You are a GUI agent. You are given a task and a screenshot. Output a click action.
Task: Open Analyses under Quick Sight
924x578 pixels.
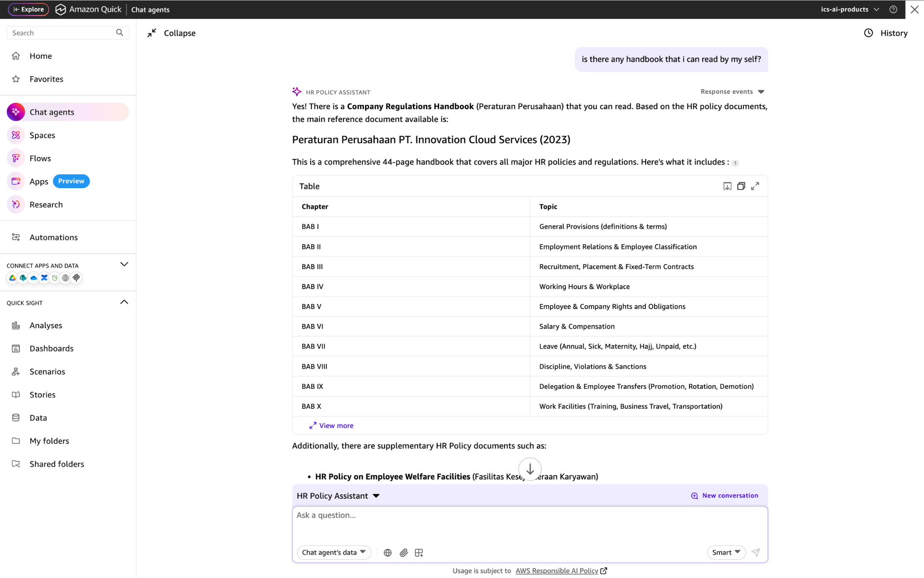pyautogui.click(x=46, y=325)
